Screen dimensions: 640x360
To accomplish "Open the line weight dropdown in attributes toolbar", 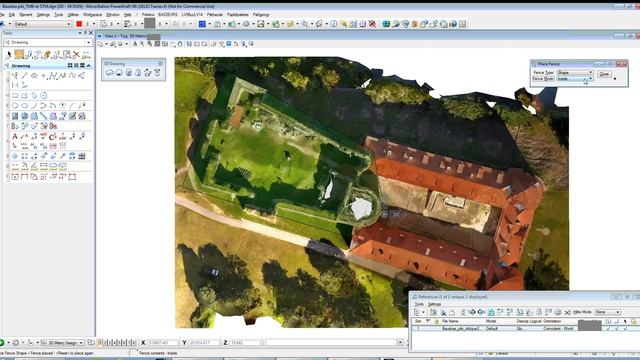I will tap(141, 24).
